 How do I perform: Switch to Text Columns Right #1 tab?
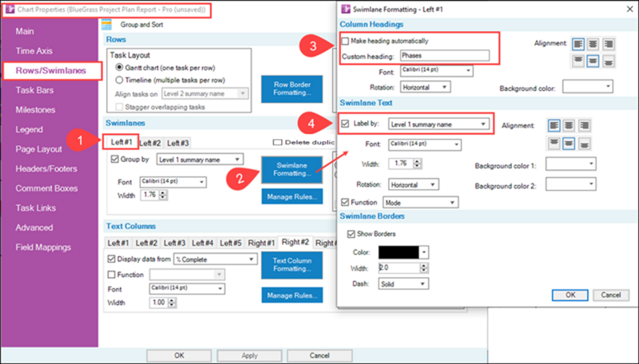tap(262, 243)
